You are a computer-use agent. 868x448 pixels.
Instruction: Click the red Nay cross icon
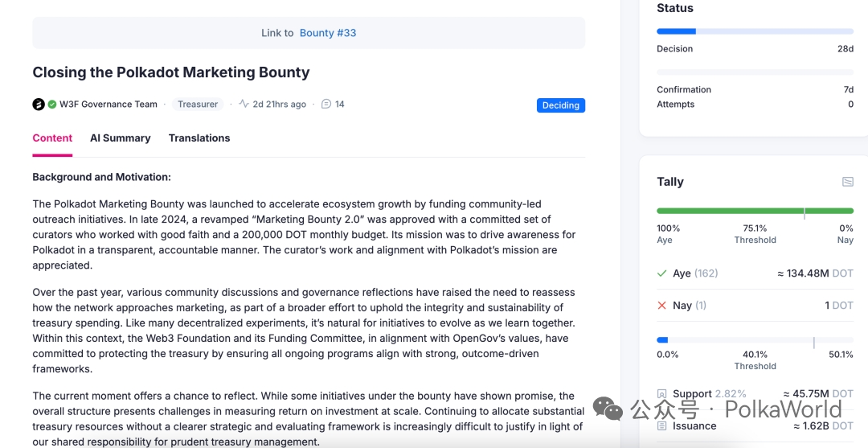(662, 306)
